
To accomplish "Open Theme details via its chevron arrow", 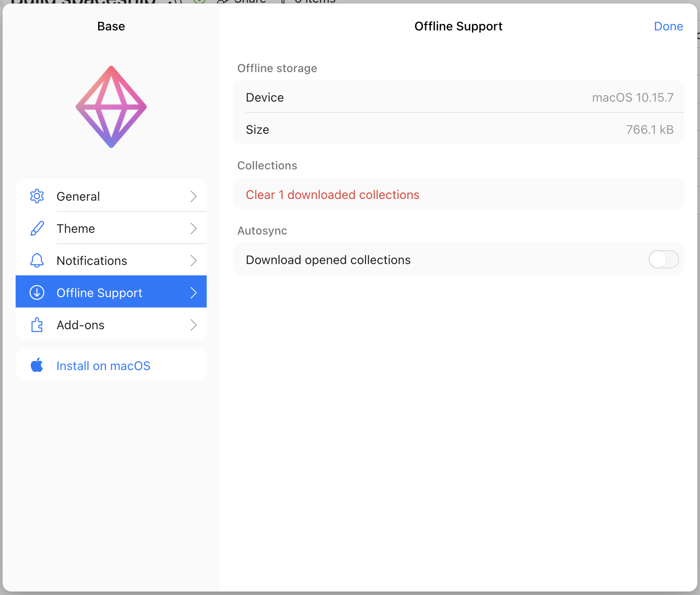I will [194, 228].
